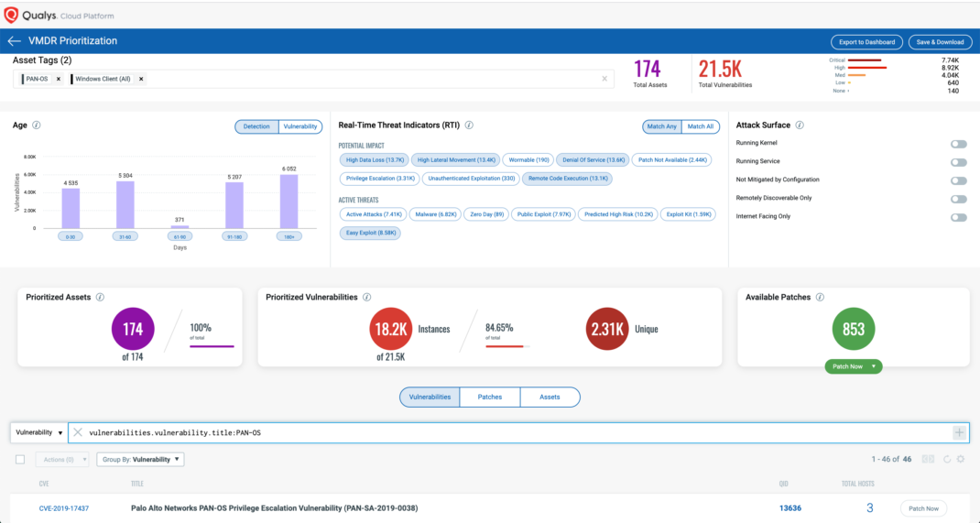Click the plus icon in search bar

click(959, 432)
